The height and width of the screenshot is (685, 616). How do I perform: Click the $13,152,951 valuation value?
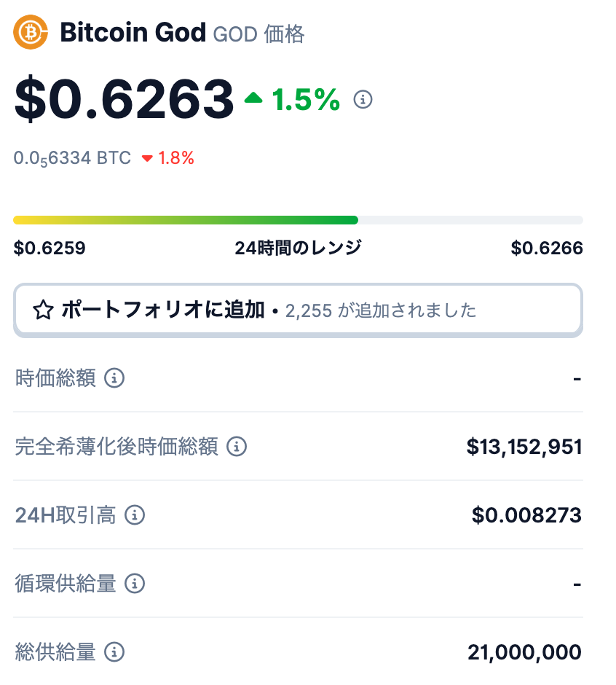(524, 447)
